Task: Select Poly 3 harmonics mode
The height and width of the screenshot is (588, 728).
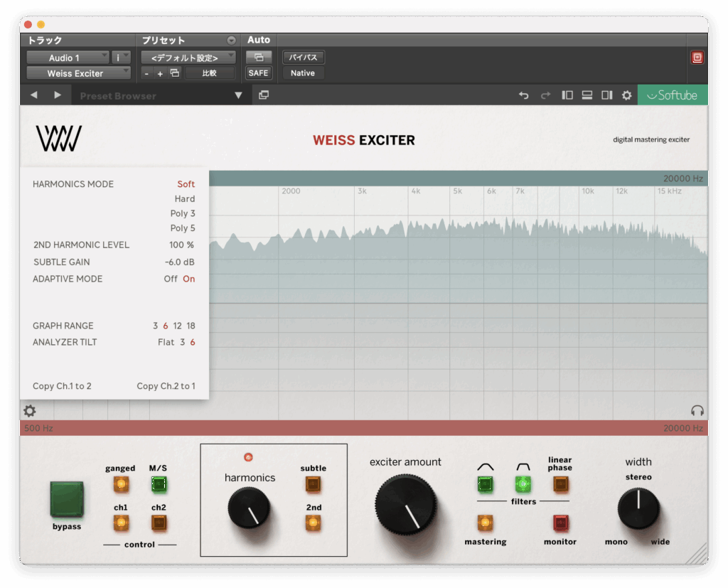Action: (x=183, y=213)
